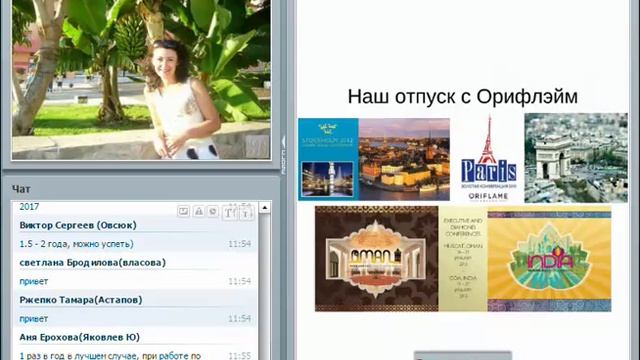The width and height of the screenshot is (640, 360).
Task: Click the Paris Oriflame logo image
Action: [489, 158]
